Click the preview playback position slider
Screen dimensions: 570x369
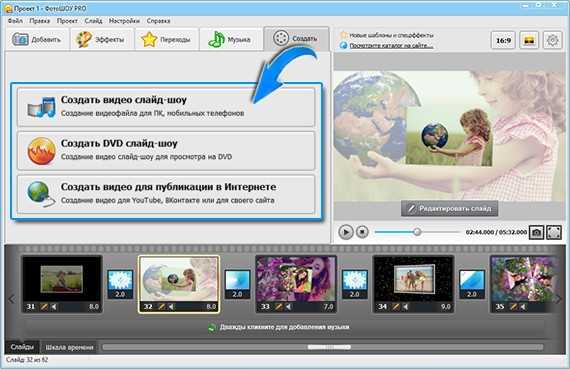click(x=417, y=232)
